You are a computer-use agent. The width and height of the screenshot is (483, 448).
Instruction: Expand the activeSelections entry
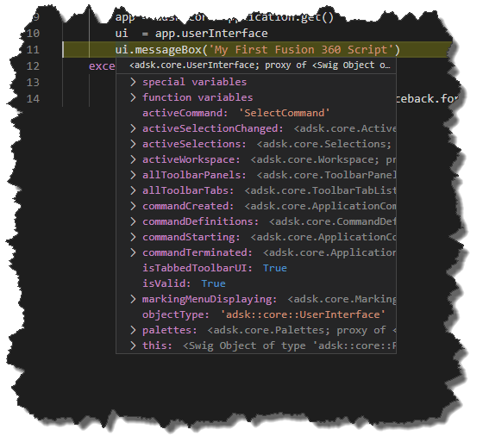(x=133, y=144)
